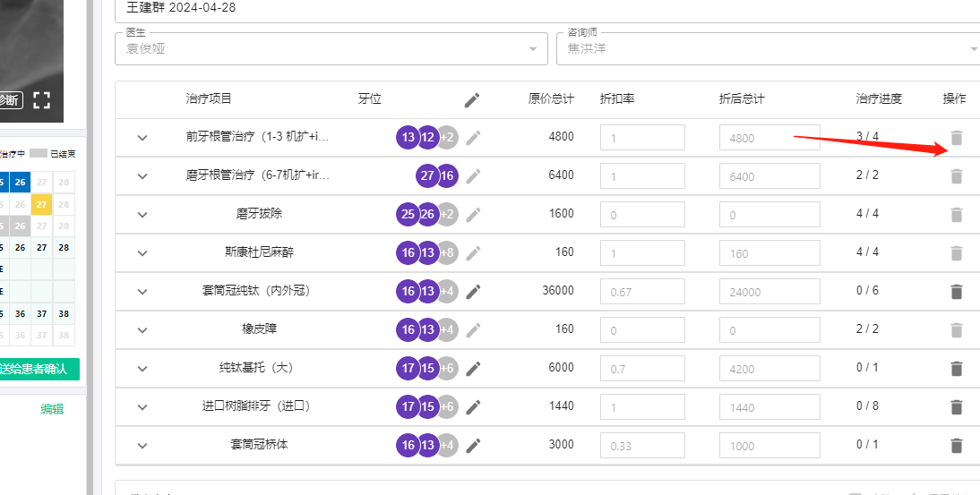Click the trash icon for 前牙根管治疗 row
The height and width of the screenshot is (495, 980).
tap(956, 138)
